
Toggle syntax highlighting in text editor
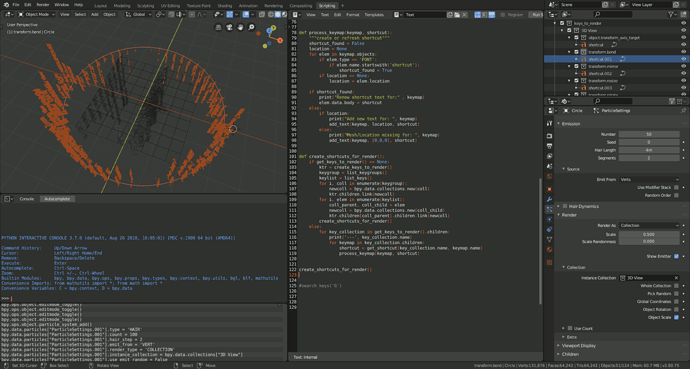pyautogui.click(x=492, y=15)
